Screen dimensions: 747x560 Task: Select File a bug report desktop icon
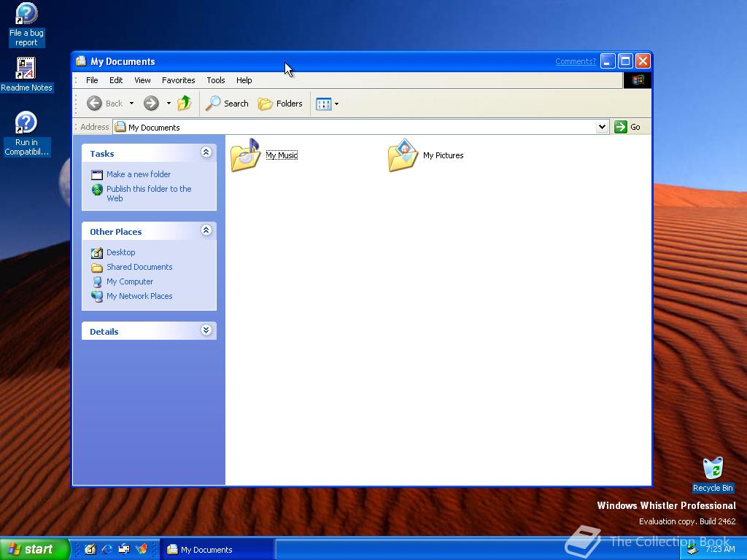point(26,24)
